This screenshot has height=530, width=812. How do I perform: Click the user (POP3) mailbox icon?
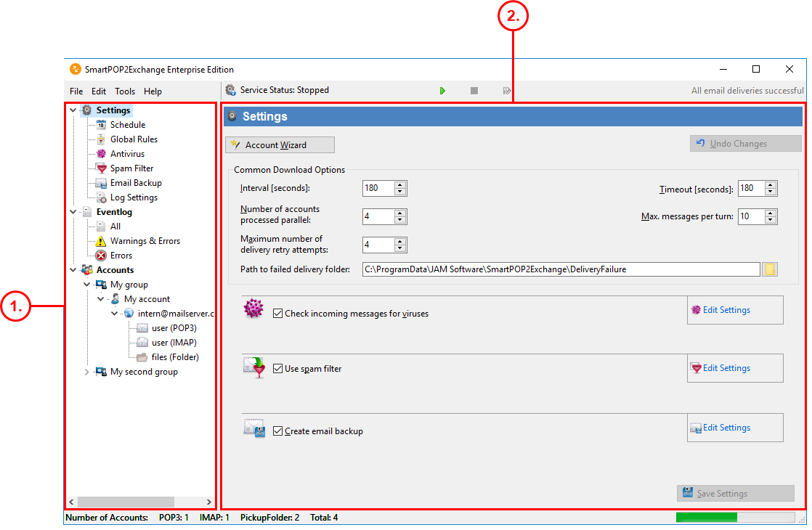(x=142, y=327)
